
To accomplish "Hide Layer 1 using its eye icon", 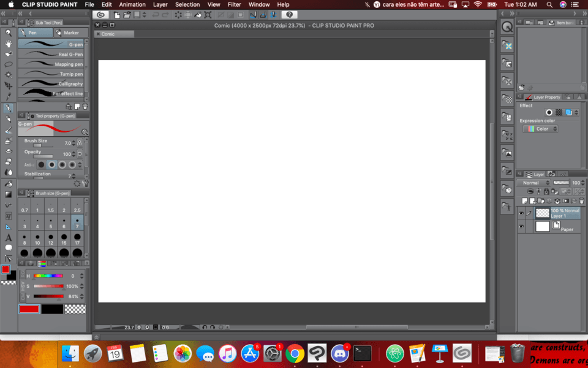I will pyautogui.click(x=521, y=213).
